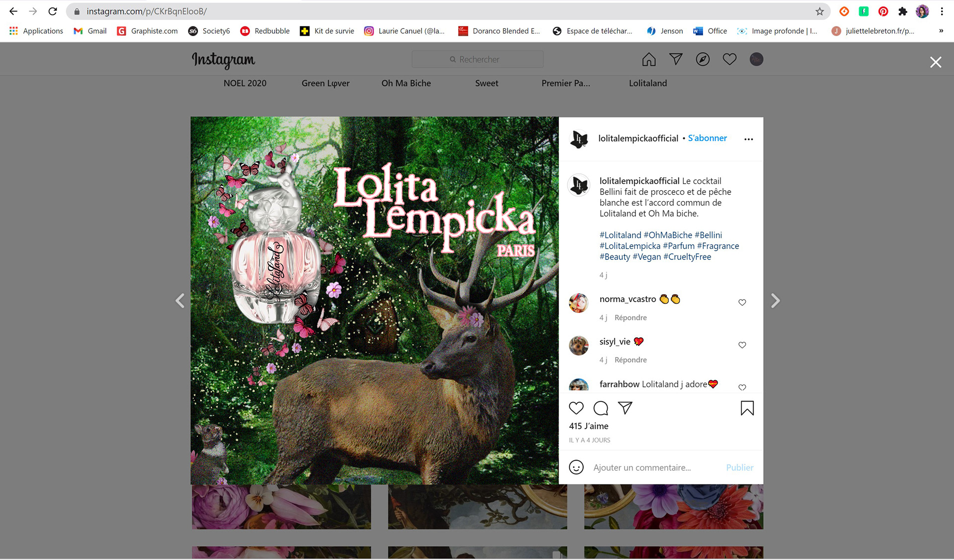Reply to norma_vcastro's comment
Image resolution: width=954 pixels, height=560 pixels.
pos(630,318)
